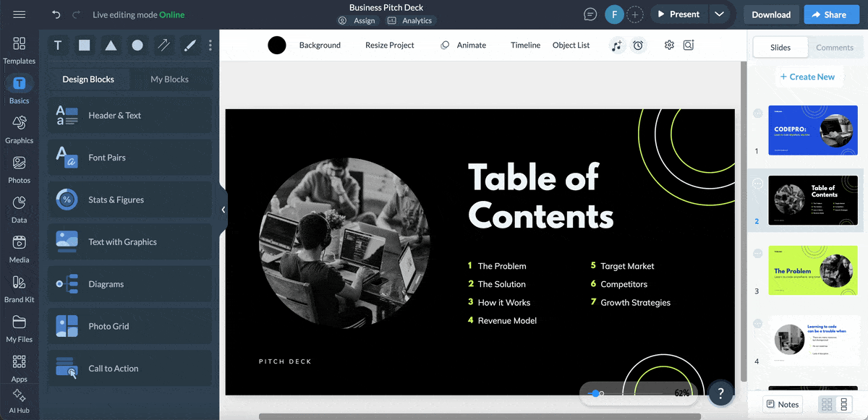The width and height of the screenshot is (868, 420).
Task: Click Create New slide button
Action: point(807,77)
